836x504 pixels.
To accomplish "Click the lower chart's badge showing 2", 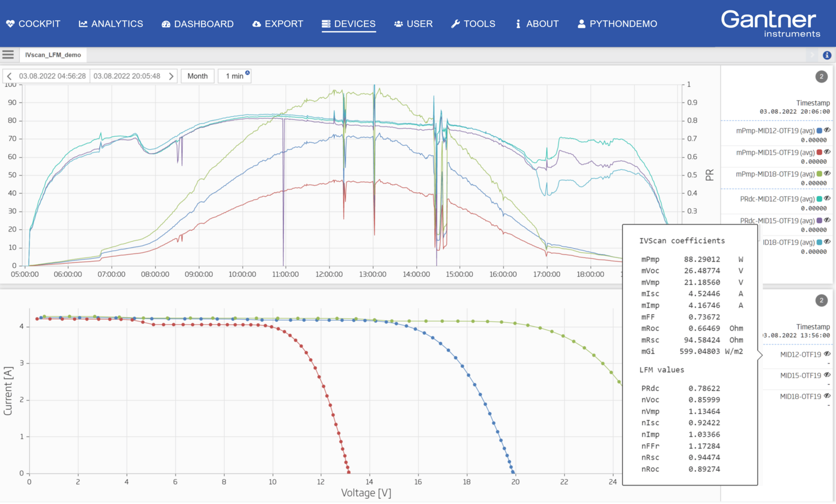I will click(821, 300).
